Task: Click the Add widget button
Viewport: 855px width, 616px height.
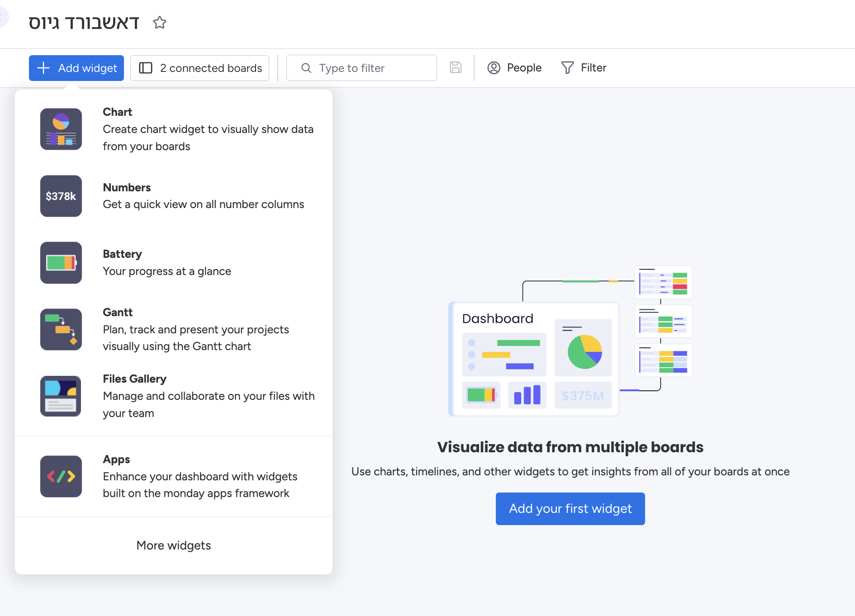Action: coord(76,68)
